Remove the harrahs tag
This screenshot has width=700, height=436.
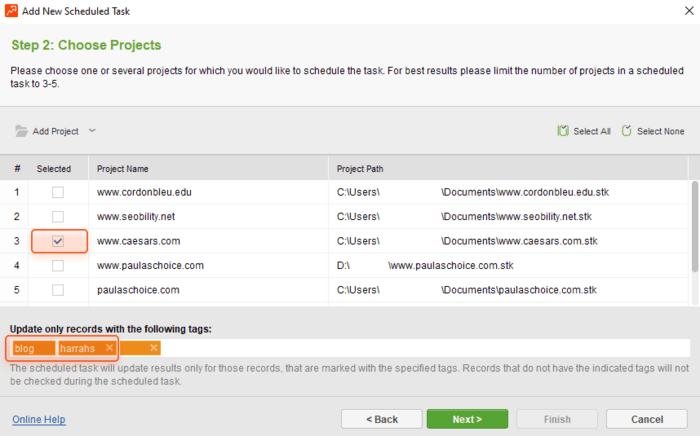(109, 348)
